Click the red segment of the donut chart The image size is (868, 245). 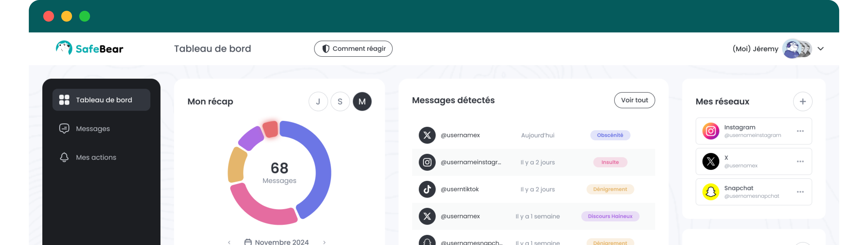271,129
